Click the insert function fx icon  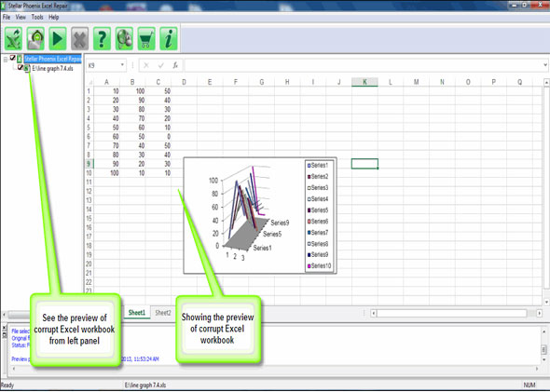[175, 65]
